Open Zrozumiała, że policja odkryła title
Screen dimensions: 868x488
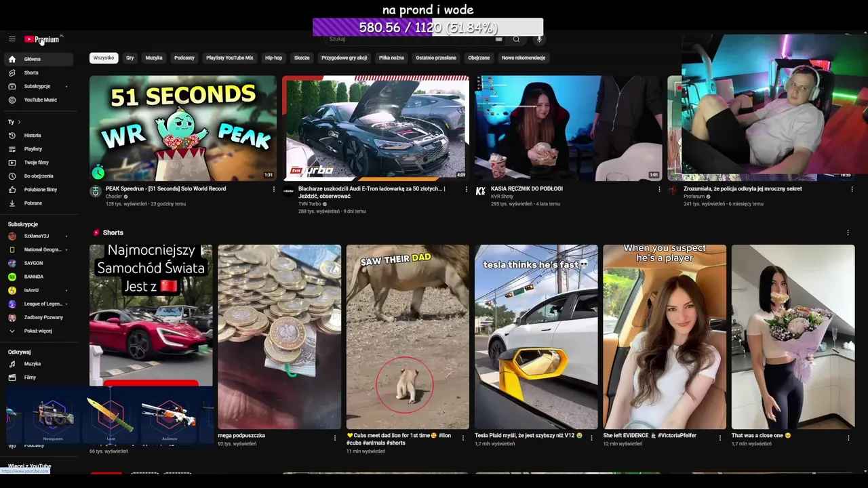743,189
